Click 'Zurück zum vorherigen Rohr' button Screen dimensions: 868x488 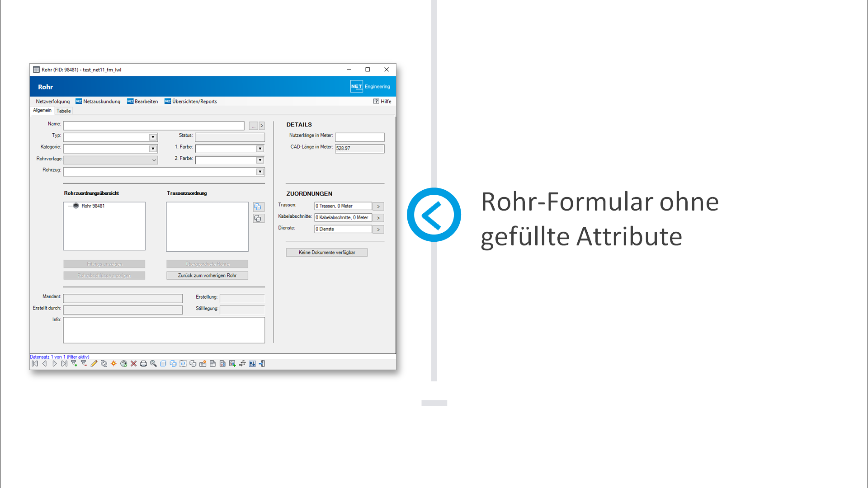pos(207,276)
